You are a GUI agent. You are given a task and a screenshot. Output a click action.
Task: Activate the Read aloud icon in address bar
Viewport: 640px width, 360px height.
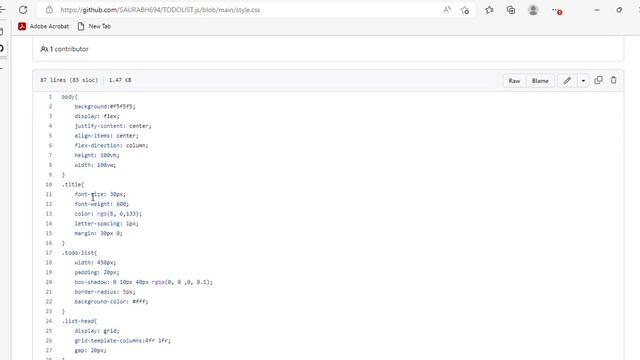click(447, 10)
